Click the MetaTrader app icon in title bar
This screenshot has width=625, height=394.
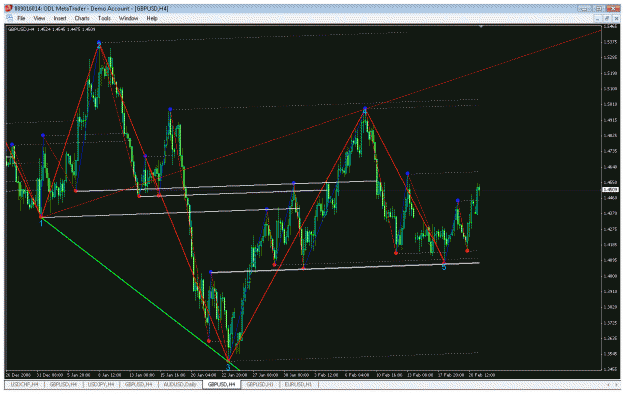9,8
